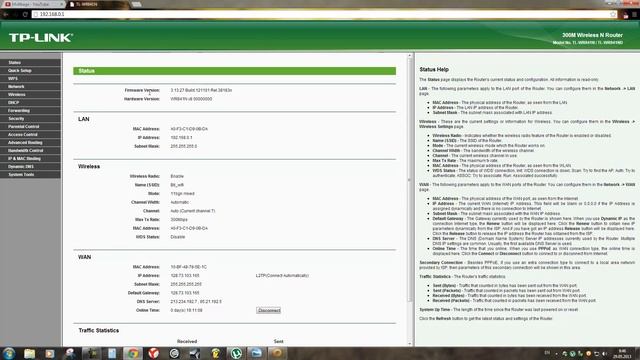This screenshot has width=640, height=360.
Task: Select the TL-WR841N tab
Action: click(x=97, y=4)
